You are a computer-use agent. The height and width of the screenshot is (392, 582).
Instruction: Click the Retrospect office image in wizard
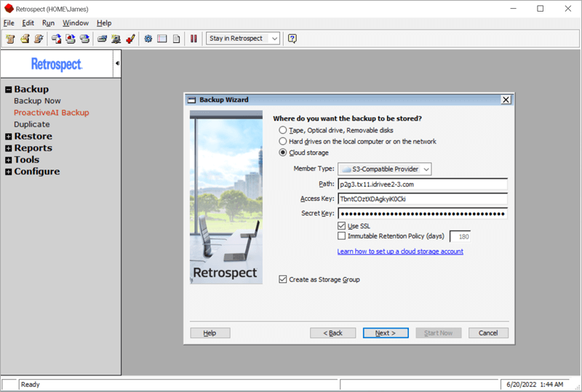click(x=226, y=197)
